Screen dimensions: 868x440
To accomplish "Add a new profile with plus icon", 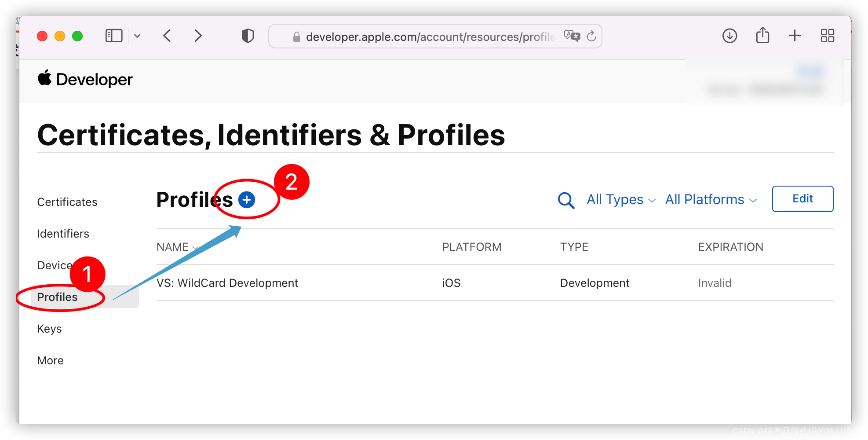I will coord(247,200).
